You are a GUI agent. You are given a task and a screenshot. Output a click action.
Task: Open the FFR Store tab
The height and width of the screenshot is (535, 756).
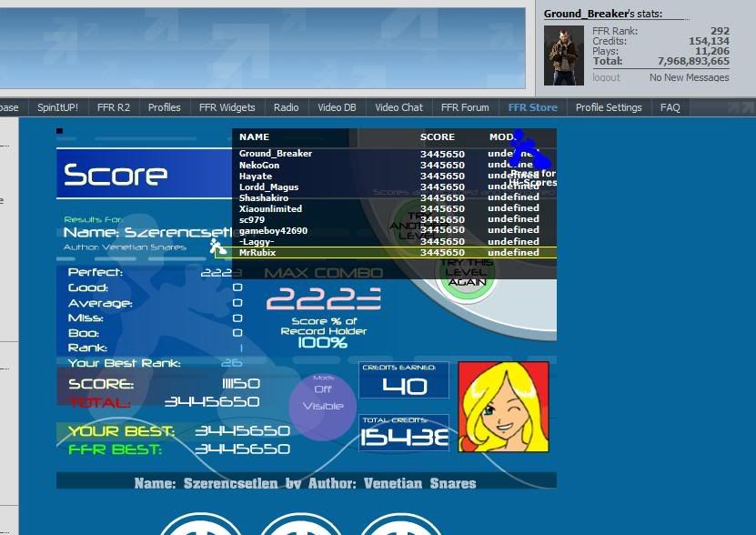tap(532, 107)
